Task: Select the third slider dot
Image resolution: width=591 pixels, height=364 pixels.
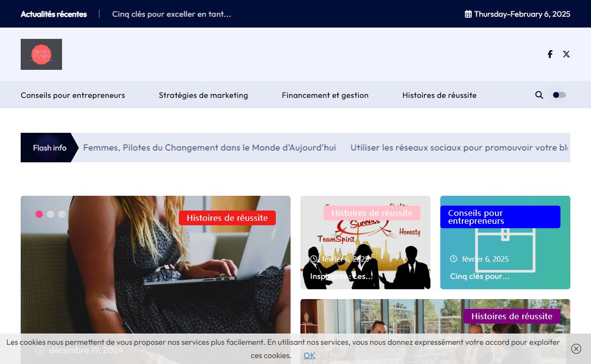Action: click(x=62, y=214)
